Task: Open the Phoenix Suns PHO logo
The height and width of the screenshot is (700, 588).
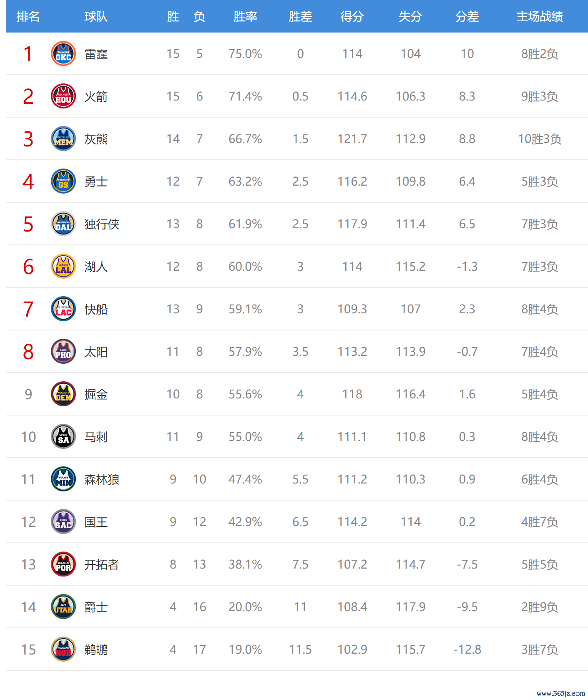Action: (x=63, y=352)
